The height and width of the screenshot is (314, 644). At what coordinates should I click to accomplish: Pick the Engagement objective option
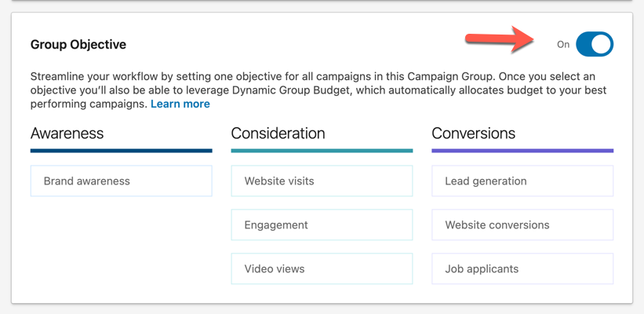pyautogui.click(x=322, y=225)
